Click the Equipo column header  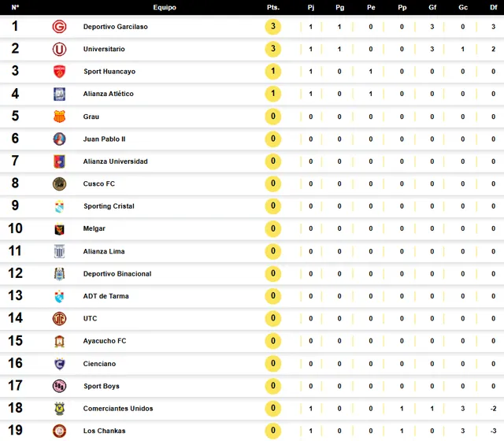[x=165, y=7]
